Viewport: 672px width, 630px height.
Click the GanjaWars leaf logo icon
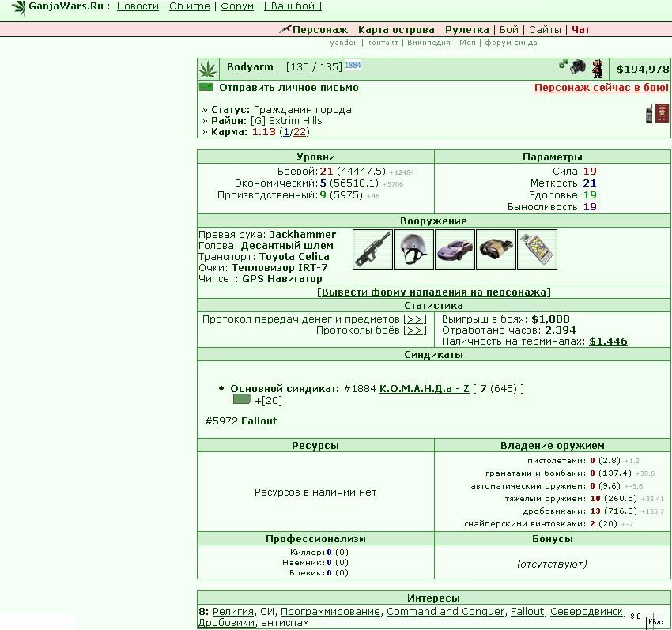click(x=18, y=8)
